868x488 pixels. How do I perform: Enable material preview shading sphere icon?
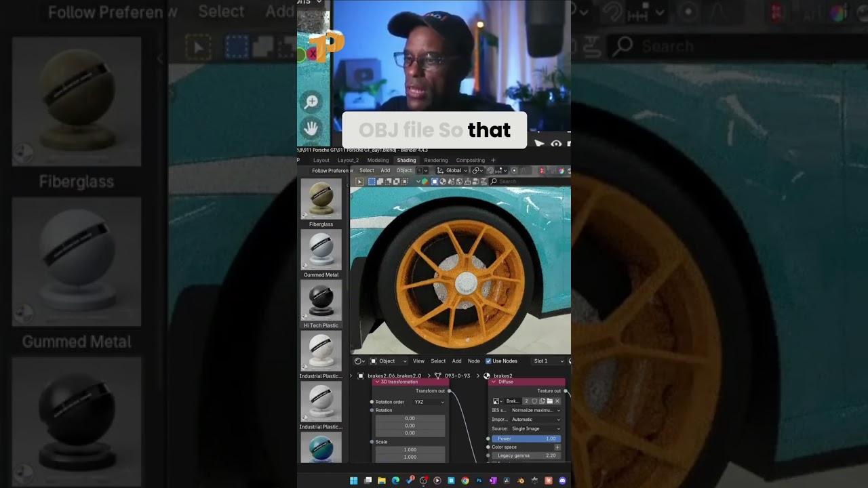pyautogui.click(x=443, y=182)
